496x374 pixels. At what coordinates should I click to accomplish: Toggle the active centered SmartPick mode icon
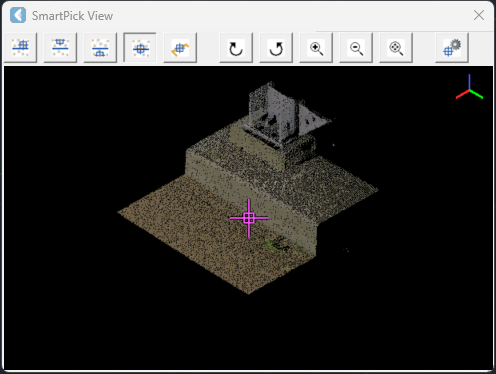click(140, 48)
